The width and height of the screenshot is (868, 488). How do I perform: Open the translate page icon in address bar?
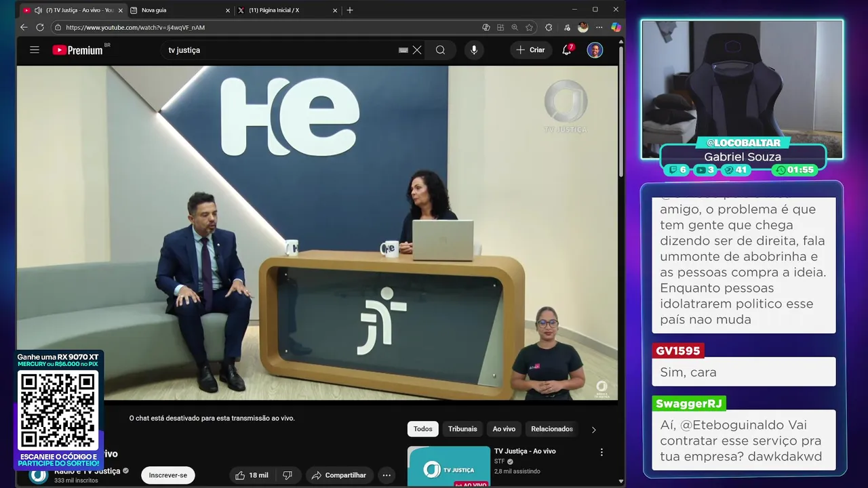486,27
